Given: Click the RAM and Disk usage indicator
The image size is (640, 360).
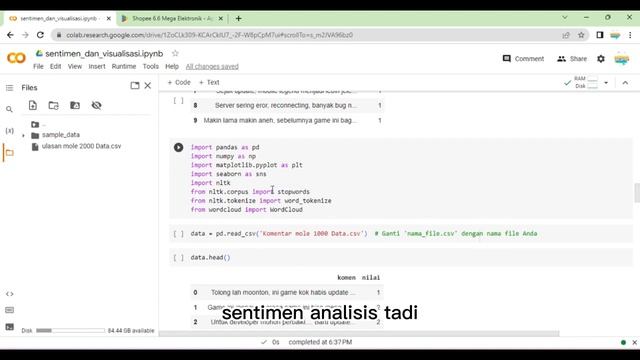Looking at the screenshot, I should coord(586,82).
